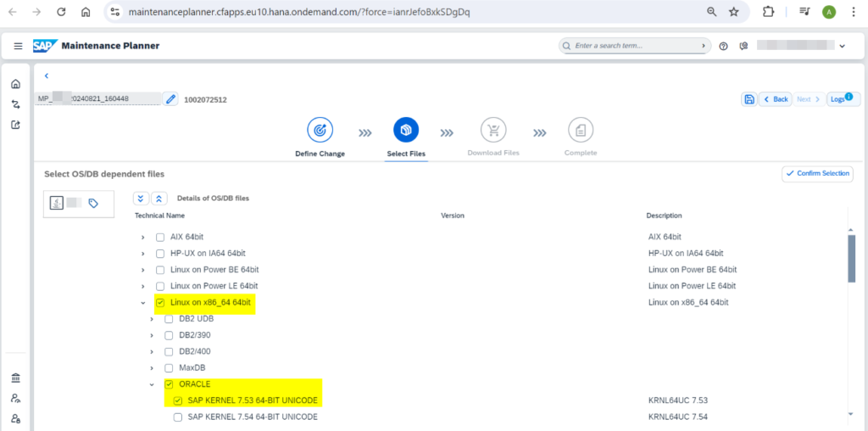
Task: Expand the DB2 UDB node
Action: coord(152,319)
